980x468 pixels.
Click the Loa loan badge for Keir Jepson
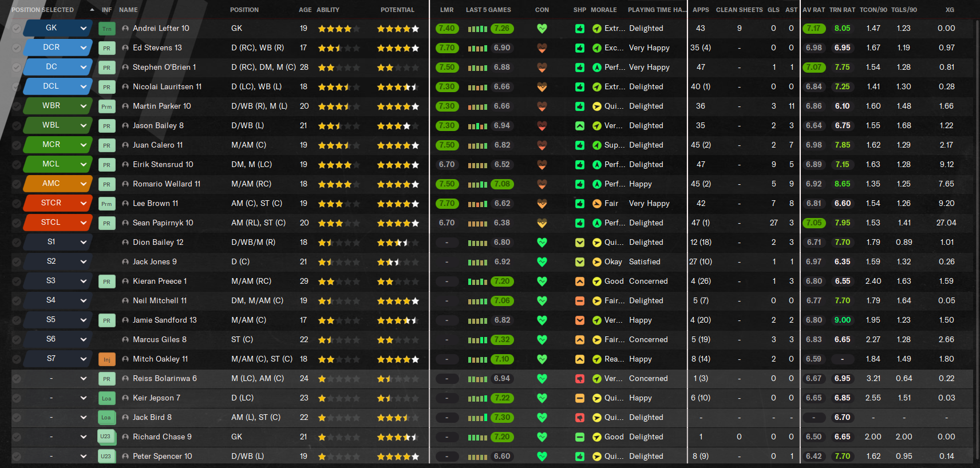(x=106, y=398)
